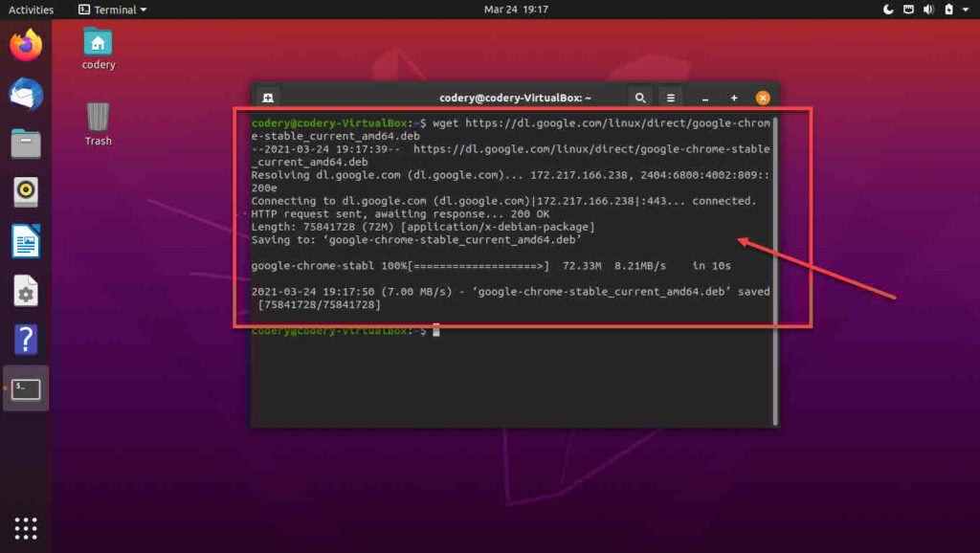
Task: Open Activities overview
Action: coord(31,10)
